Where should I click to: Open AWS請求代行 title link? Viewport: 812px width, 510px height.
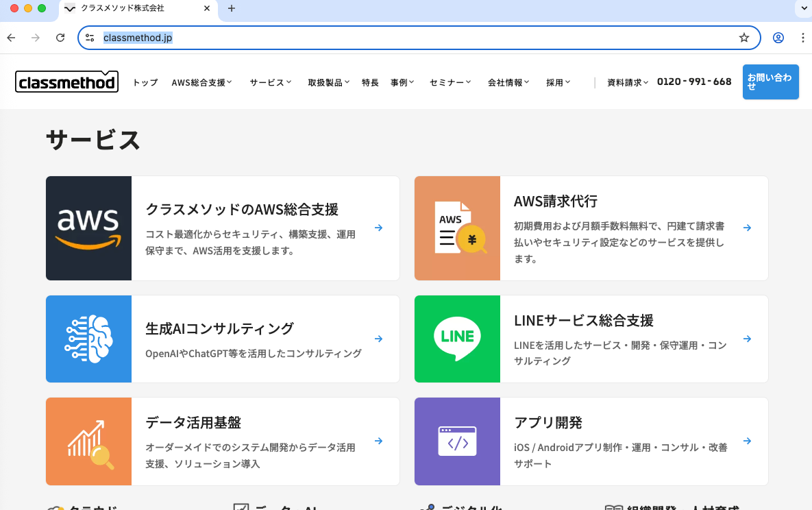click(x=556, y=201)
